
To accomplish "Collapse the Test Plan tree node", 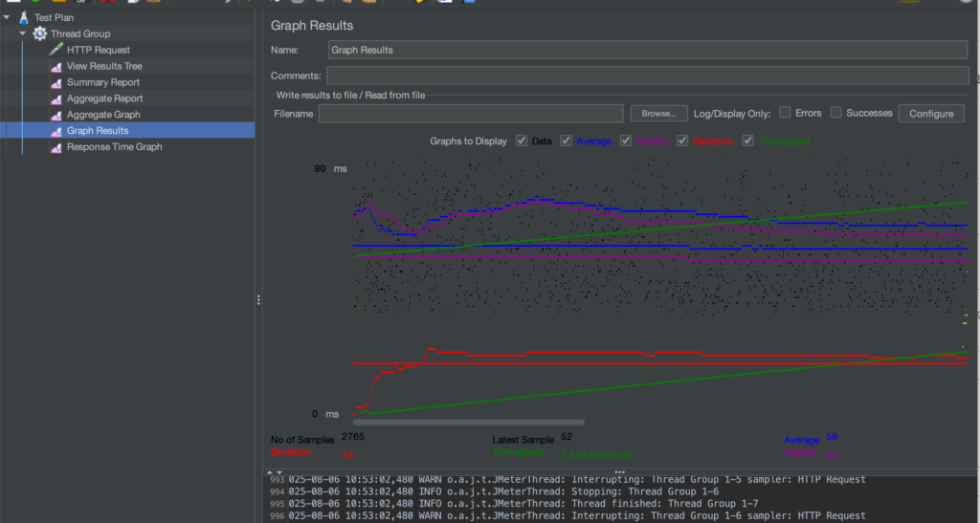I will (x=7, y=17).
